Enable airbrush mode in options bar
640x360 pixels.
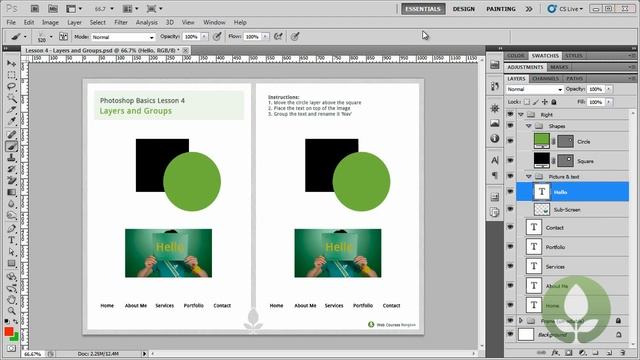pos(278,37)
